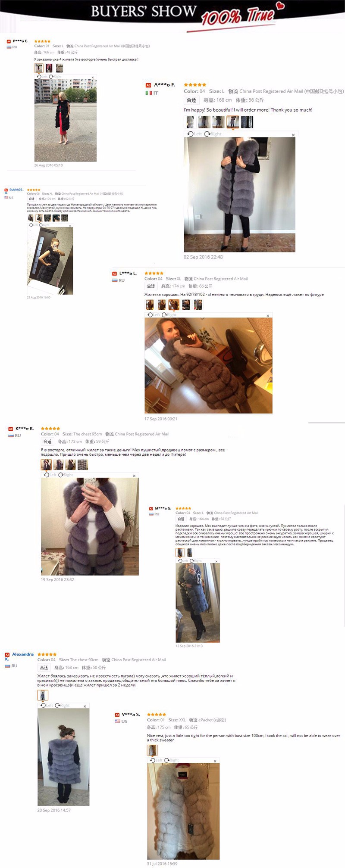The image size is (345, 868).
Task: Rotate left in V***a S.'s photo viewer
Action: tap(156, 760)
